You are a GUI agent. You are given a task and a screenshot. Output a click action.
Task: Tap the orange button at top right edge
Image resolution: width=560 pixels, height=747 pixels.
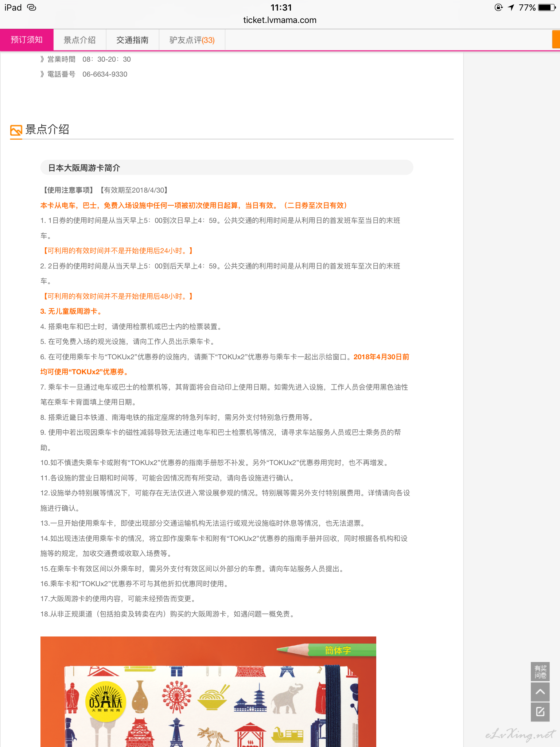(556, 39)
